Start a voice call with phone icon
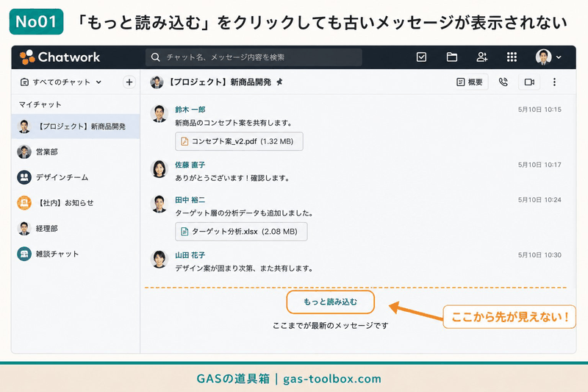The height and width of the screenshot is (392, 588). [503, 82]
